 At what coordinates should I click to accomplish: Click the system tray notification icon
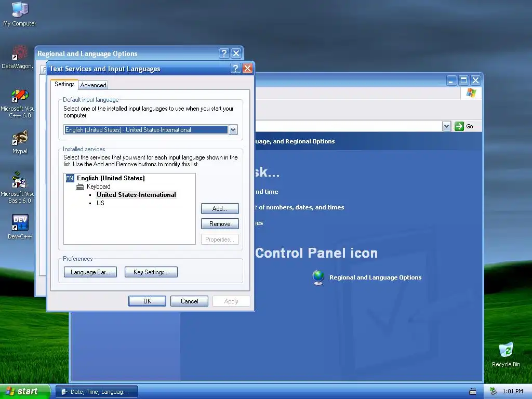(x=494, y=391)
